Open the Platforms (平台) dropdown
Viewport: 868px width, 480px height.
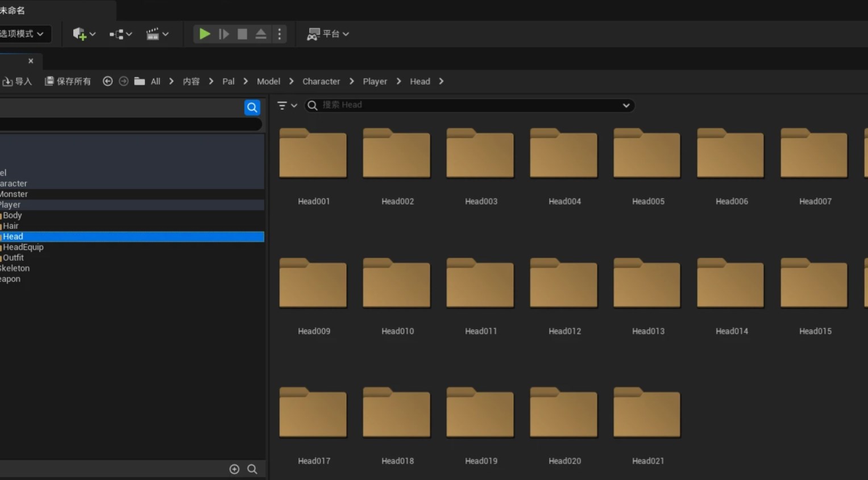(x=328, y=34)
